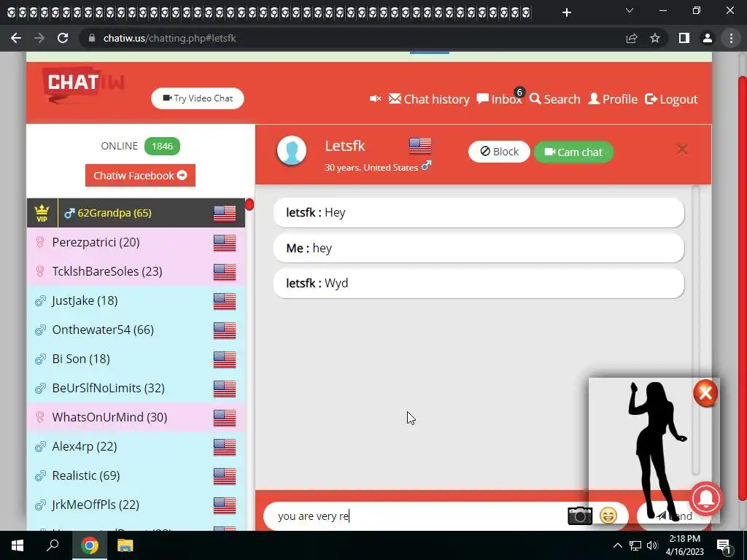Close the dancing silhouette ad
747x560 pixels.
coord(705,393)
